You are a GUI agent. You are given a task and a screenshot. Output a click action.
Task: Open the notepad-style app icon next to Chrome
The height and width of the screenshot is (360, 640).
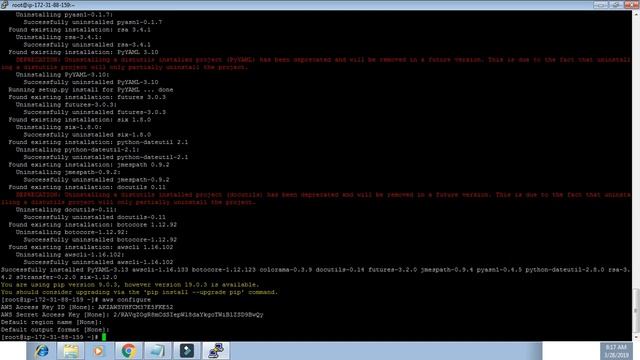coord(157,351)
